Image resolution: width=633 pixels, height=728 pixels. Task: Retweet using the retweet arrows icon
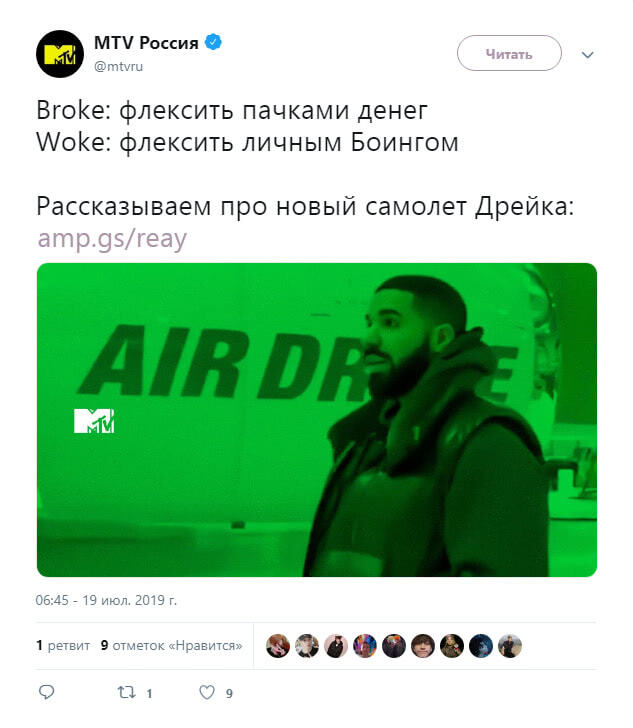click(x=126, y=693)
